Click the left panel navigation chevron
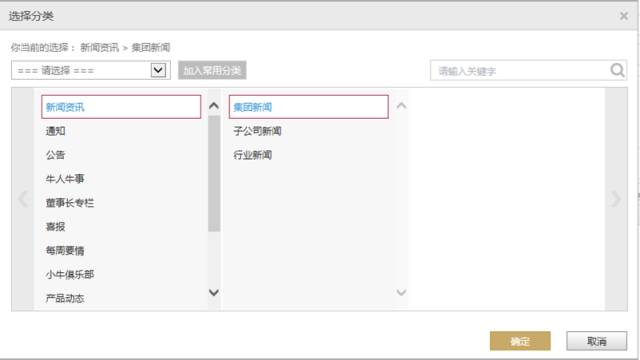This screenshot has height=360, width=640. 23,199
